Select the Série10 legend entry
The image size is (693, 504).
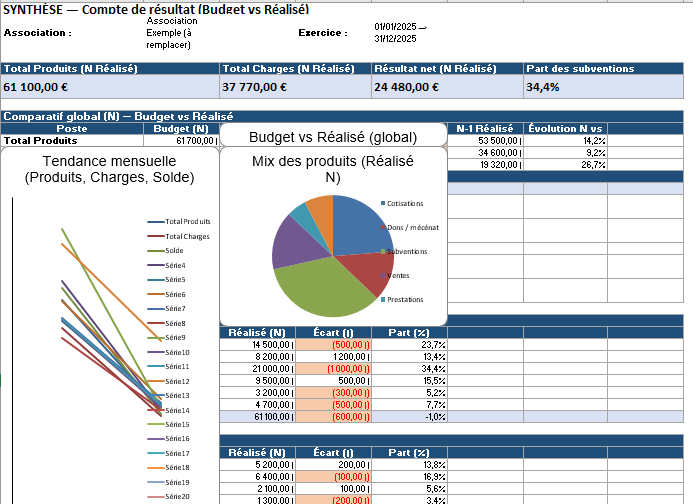(176, 352)
